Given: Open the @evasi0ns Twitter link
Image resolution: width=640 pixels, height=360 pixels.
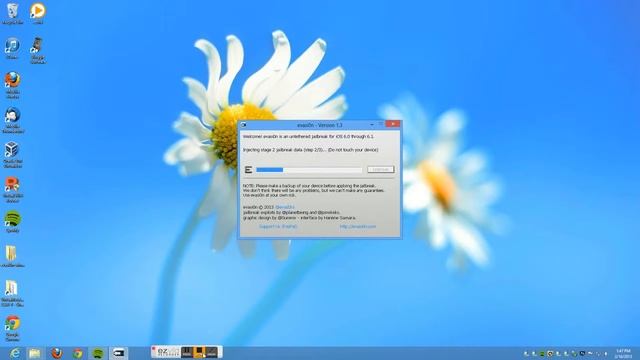Looking at the screenshot, I should (284, 207).
